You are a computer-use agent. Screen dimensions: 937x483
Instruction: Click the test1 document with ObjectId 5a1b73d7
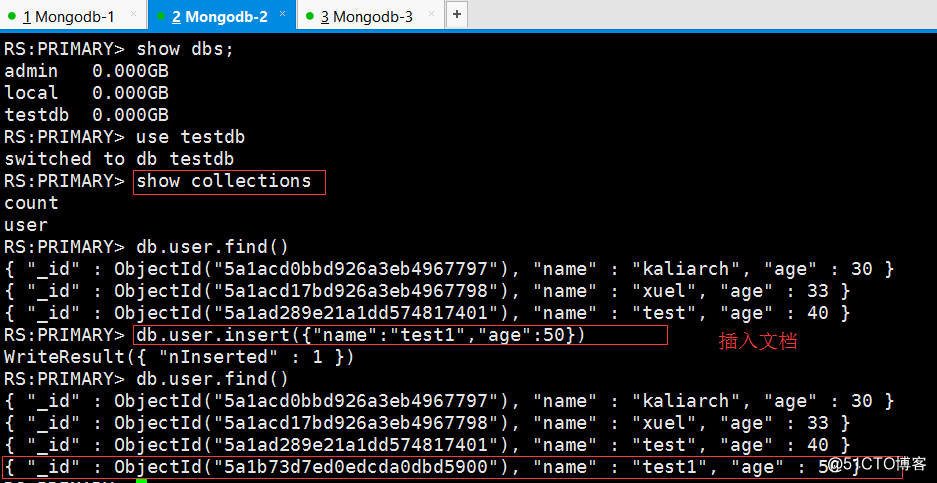[x=452, y=467]
